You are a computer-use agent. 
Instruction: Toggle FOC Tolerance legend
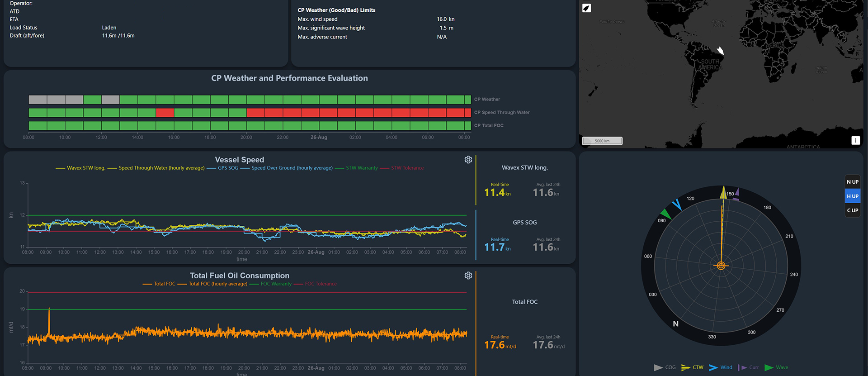click(315, 284)
